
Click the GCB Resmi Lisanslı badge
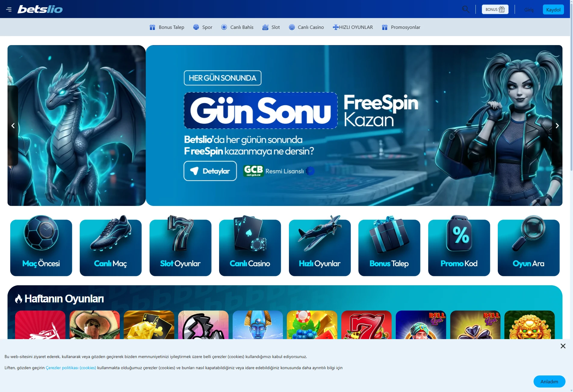pyautogui.click(x=279, y=171)
